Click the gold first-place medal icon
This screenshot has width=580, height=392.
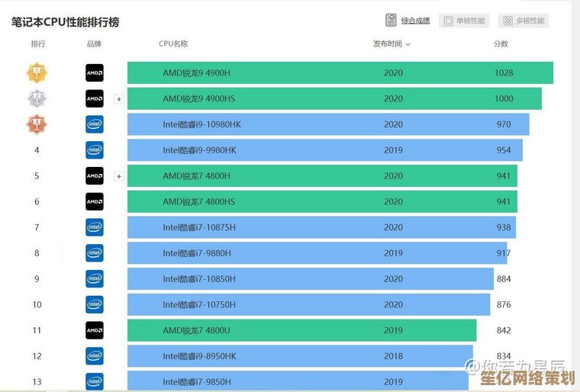pyautogui.click(x=37, y=73)
